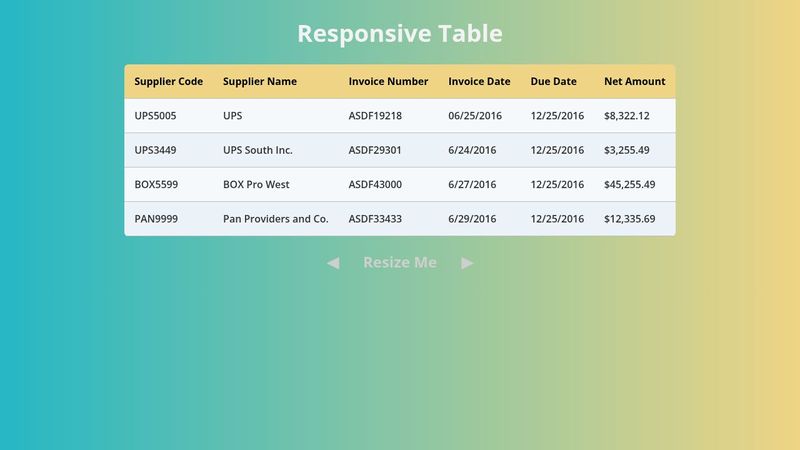The height and width of the screenshot is (450, 800).
Task: Click the Responsive Table heading
Action: coord(400,34)
